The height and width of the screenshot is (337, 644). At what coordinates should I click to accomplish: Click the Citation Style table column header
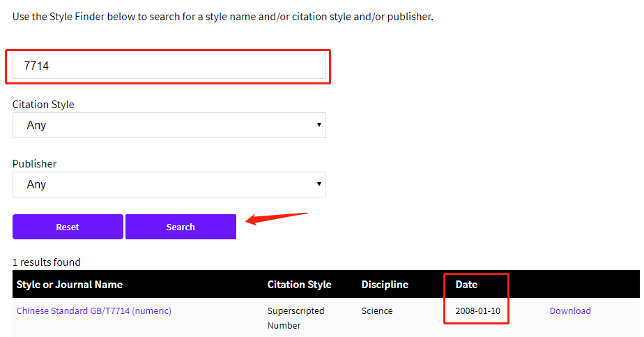[299, 285]
